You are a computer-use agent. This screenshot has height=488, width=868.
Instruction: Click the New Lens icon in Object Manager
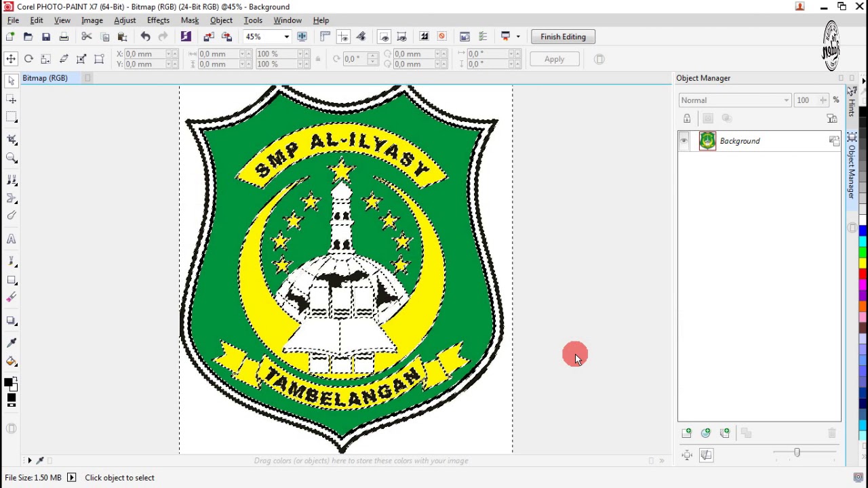(706, 433)
